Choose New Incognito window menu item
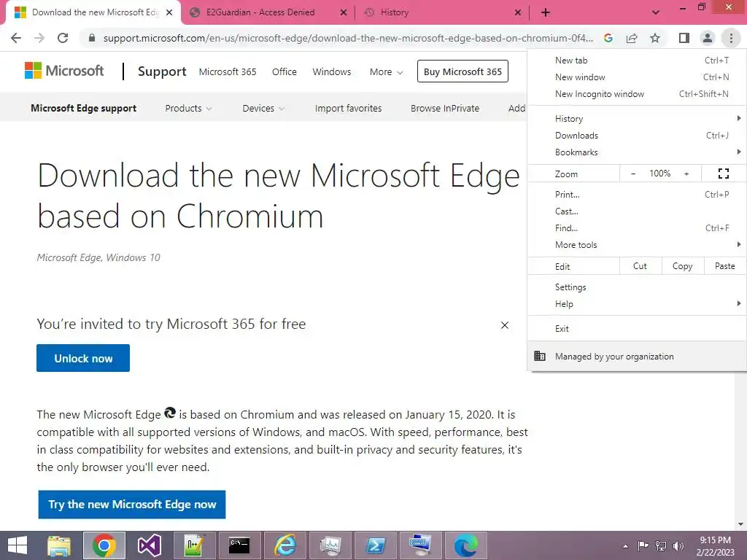Image resolution: width=747 pixels, height=560 pixels. click(x=637, y=94)
